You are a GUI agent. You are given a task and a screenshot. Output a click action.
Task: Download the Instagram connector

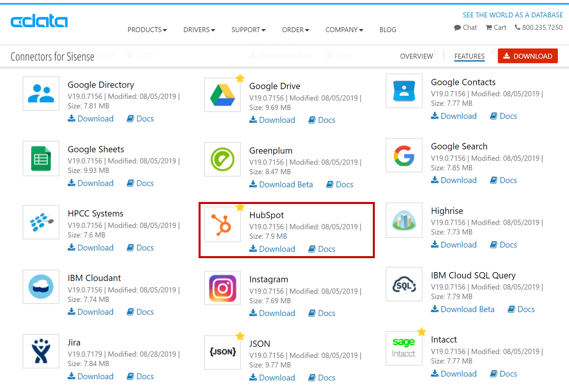click(272, 314)
